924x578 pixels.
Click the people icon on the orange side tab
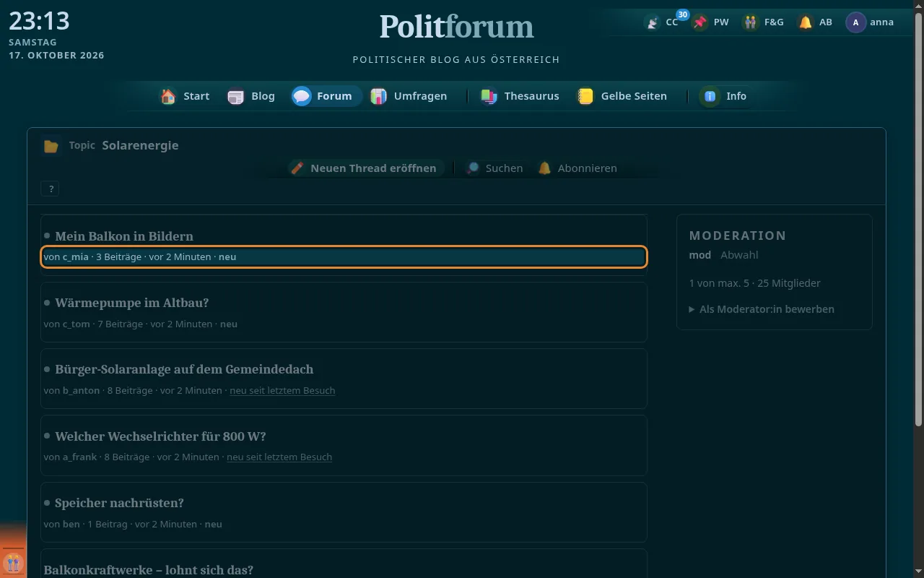(x=13, y=562)
